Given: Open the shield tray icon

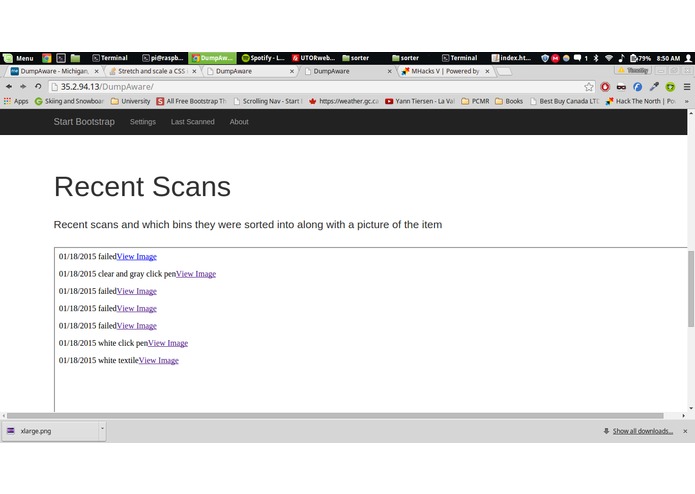Looking at the screenshot, I should coord(545,58).
